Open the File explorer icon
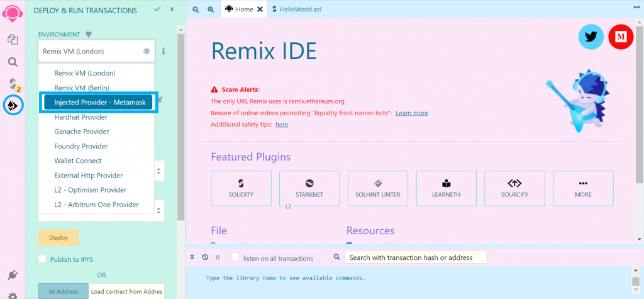 click(x=13, y=40)
